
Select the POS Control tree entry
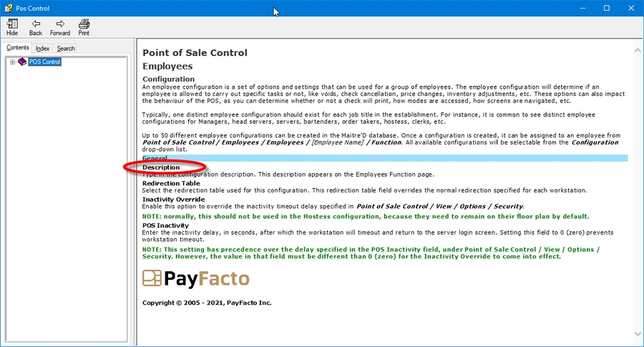click(x=44, y=62)
